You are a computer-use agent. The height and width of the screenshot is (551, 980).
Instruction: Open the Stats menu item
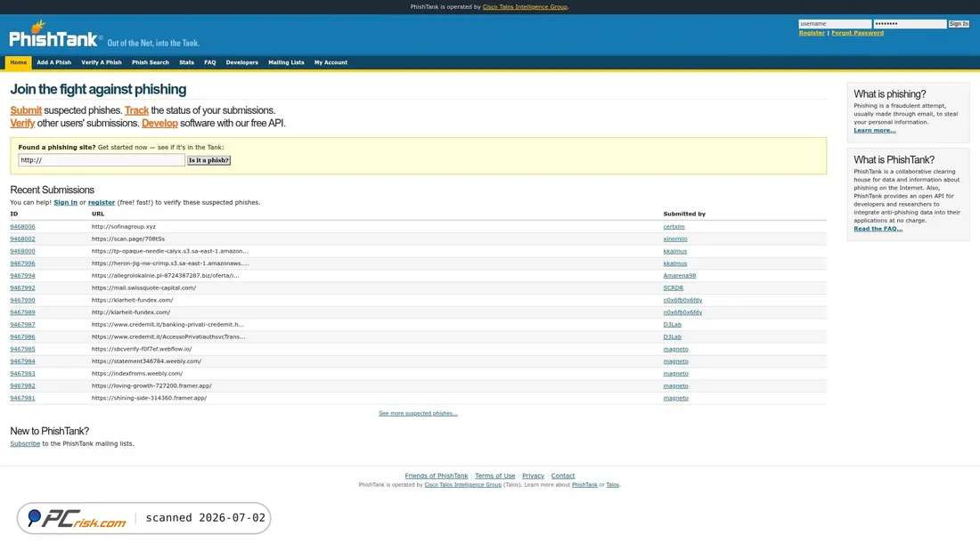pyautogui.click(x=186, y=62)
